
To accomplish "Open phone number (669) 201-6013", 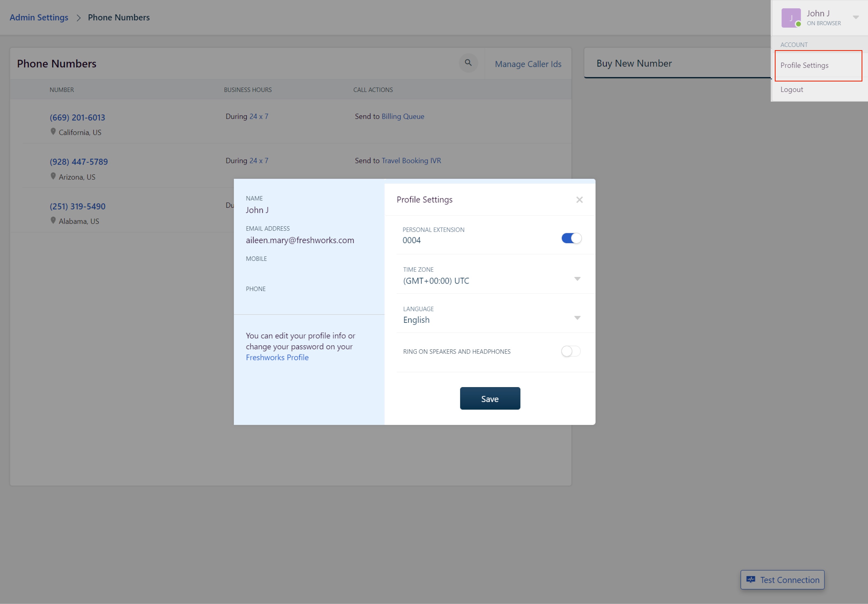I will click(x=77, y=118).
